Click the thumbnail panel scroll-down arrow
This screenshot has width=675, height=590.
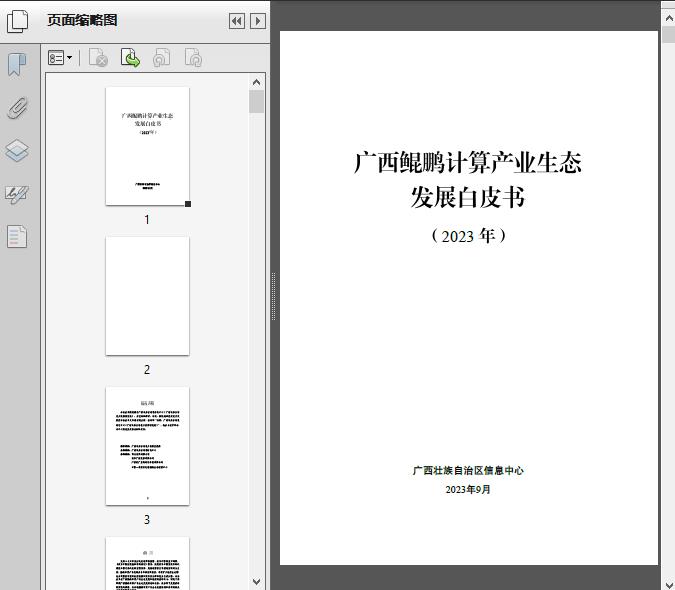(257, 582)
